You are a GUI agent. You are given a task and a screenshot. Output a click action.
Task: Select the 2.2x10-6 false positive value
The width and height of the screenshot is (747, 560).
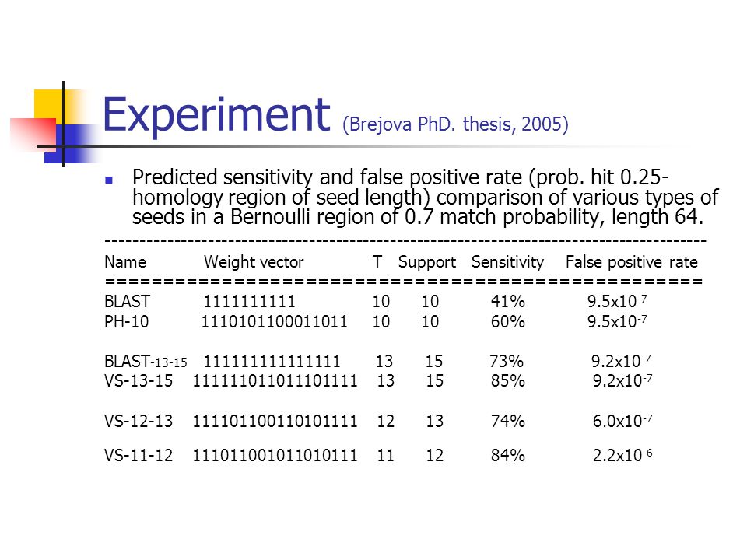622,455
